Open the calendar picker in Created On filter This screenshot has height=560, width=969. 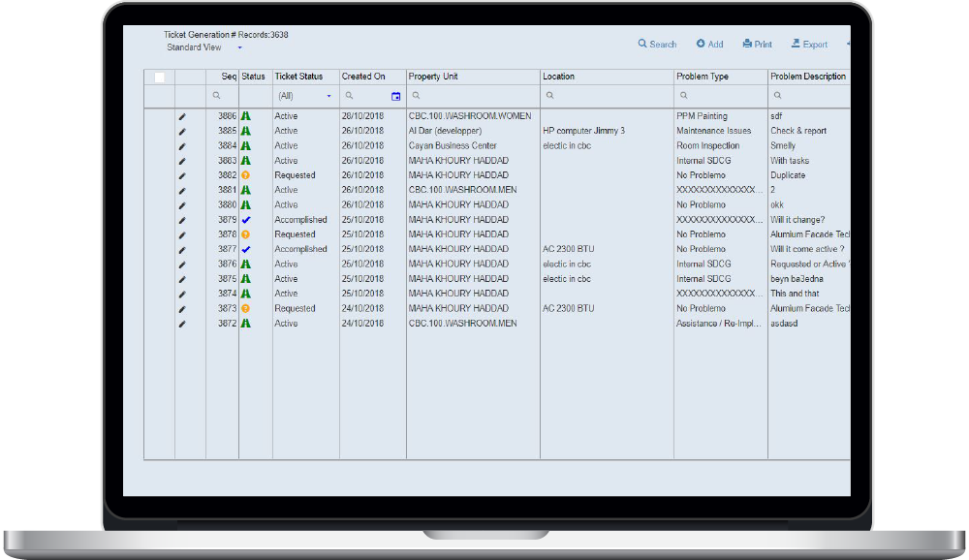click(395, 96)
